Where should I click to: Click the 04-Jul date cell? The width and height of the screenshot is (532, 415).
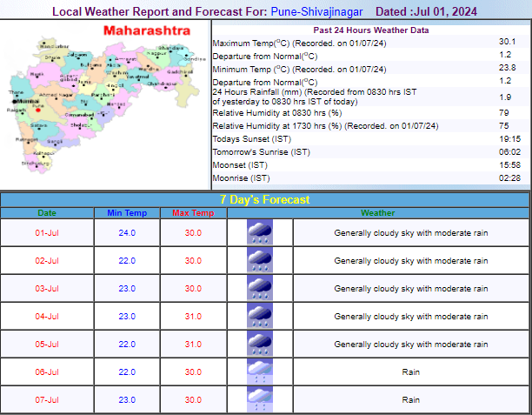tap(47, 316)
